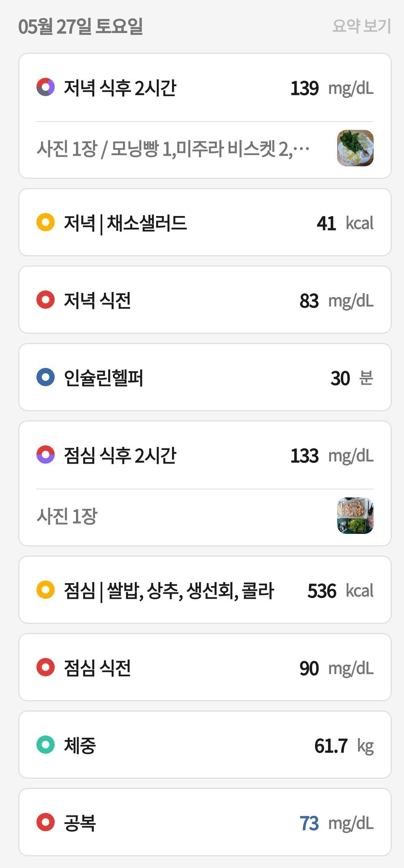The width and height of the screenshot is (404, 868).
Task: Select the 공복 73 mg/dL reading
Action: point(205,822)
